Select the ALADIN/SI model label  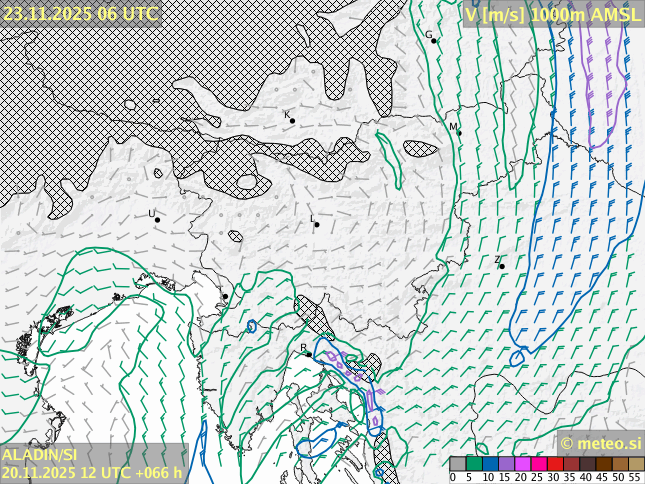(x=41, y=455)
